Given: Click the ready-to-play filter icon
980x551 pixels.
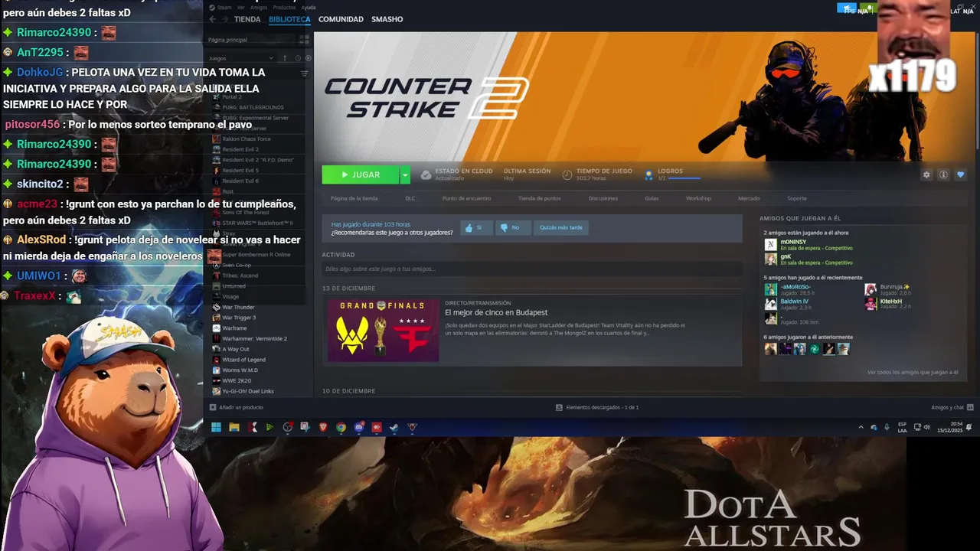Looking at the screenshot, I should (x=308, y=58).
